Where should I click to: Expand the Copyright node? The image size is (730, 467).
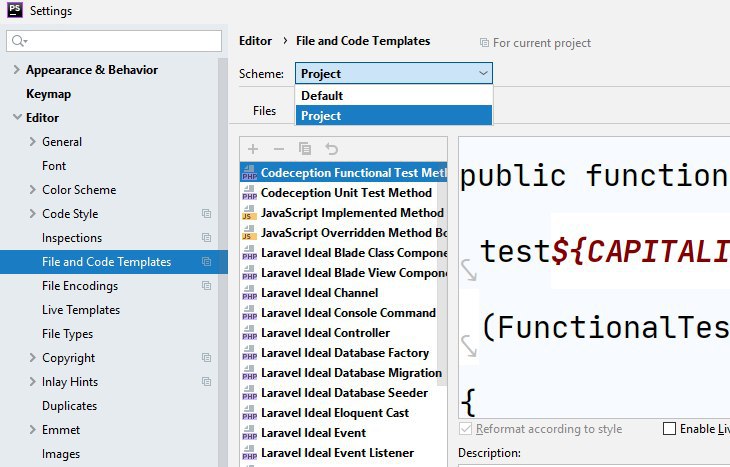[32, 358]
